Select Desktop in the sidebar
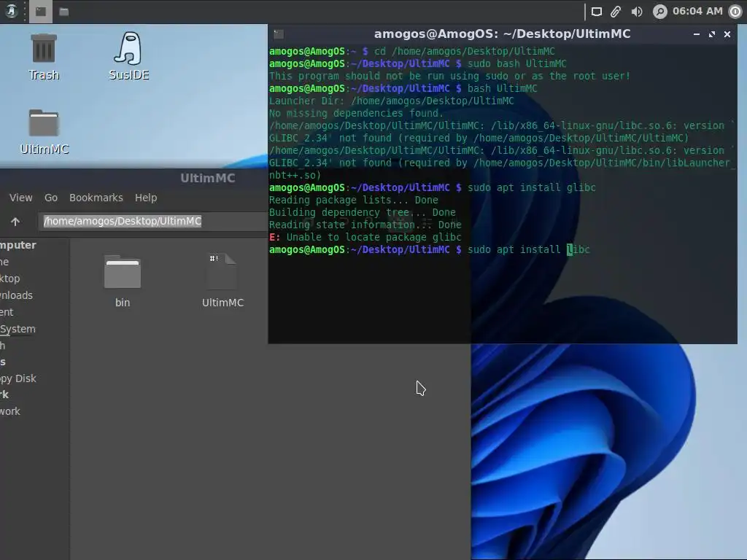Screen dimensions: 747x560 [10, 279]
